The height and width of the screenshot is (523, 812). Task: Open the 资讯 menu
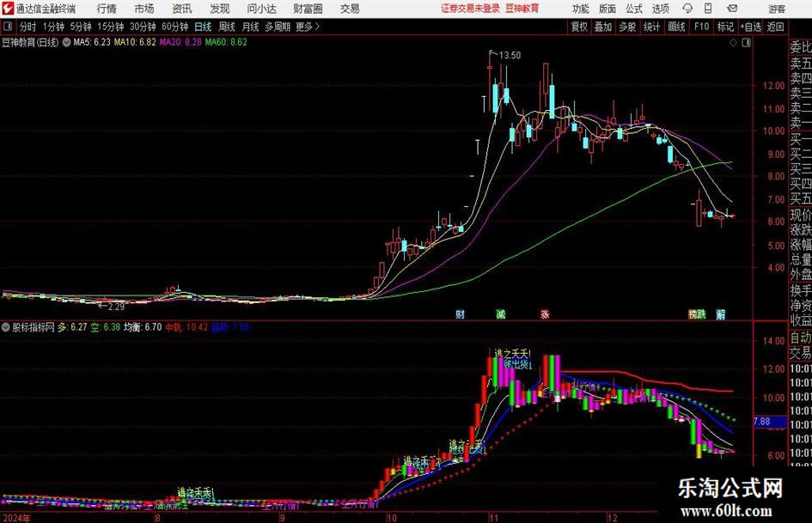pyautogui.click(x=182, y=9)
